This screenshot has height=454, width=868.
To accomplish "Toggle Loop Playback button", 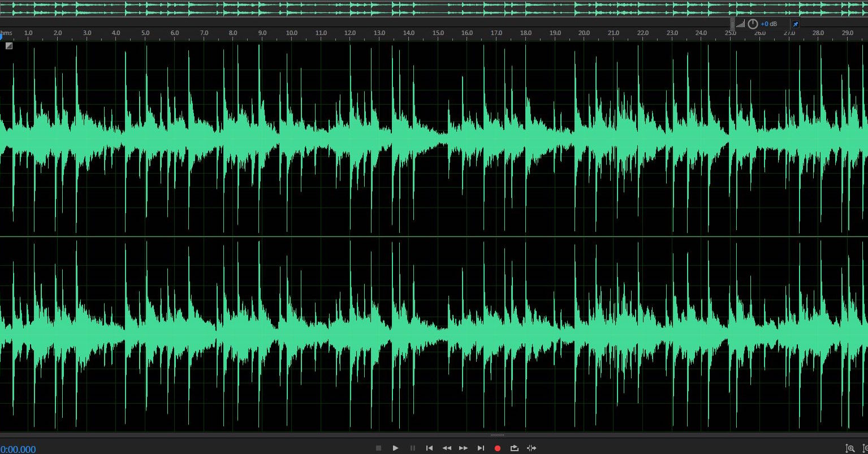I will coord(514,448).
